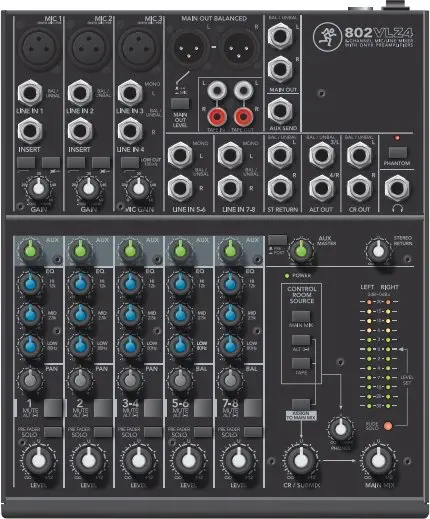Click the CR OUT left jack
Viewport: 430px width, 519px height.
pos(359,155)
